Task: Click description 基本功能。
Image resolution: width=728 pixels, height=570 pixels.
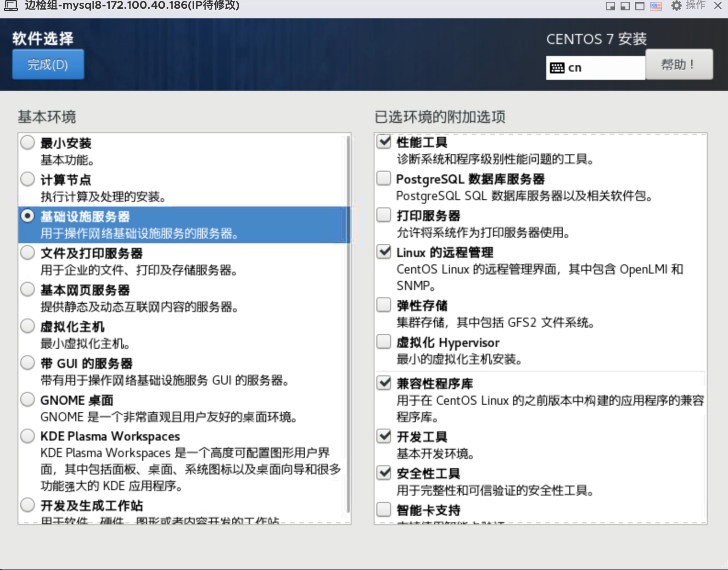Action: [x=67, y=160]
